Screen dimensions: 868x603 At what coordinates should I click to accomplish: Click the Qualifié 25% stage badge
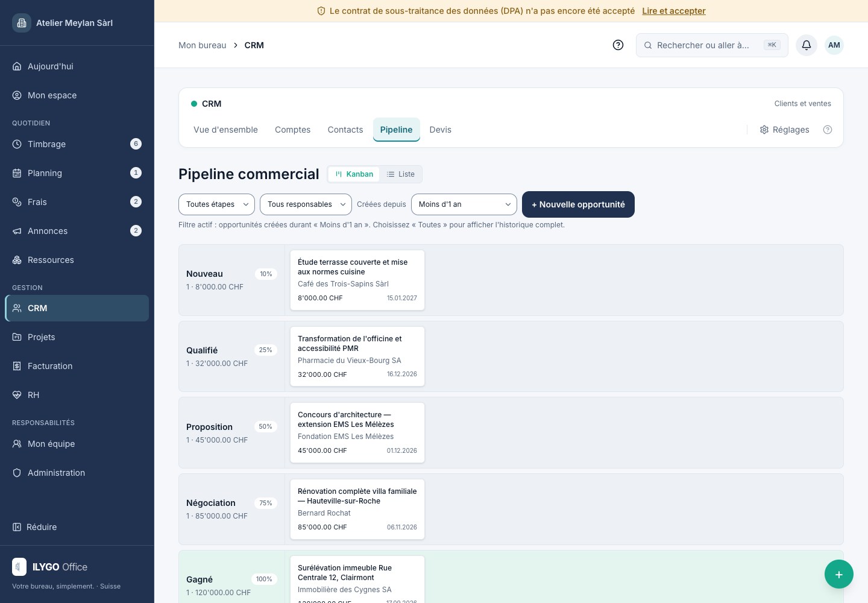tap(265, 350)
